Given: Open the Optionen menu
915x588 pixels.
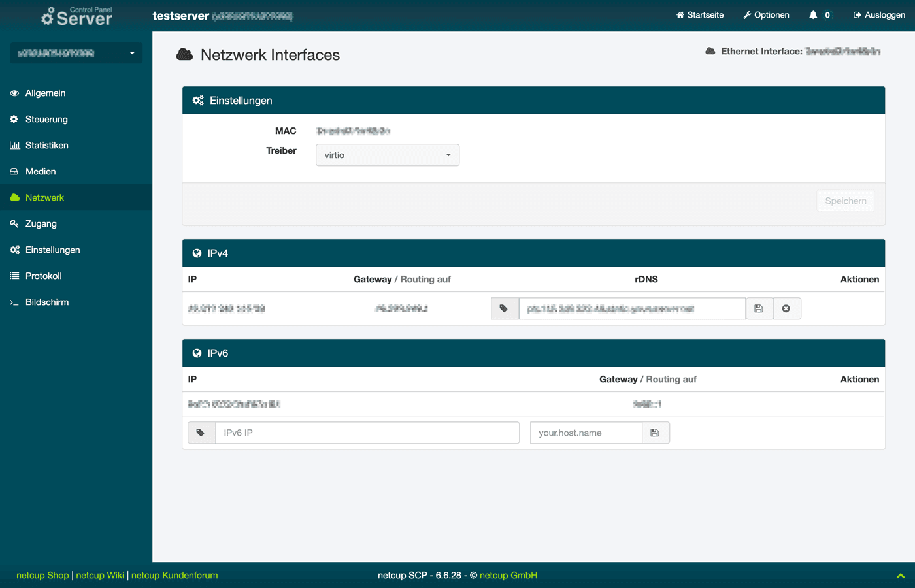Looking at the screenshot, I should (766, 15).
